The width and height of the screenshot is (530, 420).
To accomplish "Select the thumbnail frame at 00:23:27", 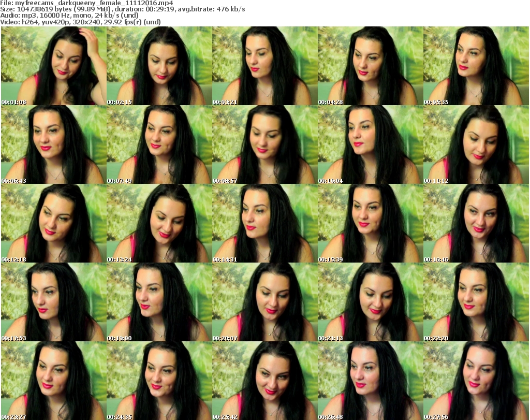I will tap(54, 381).
